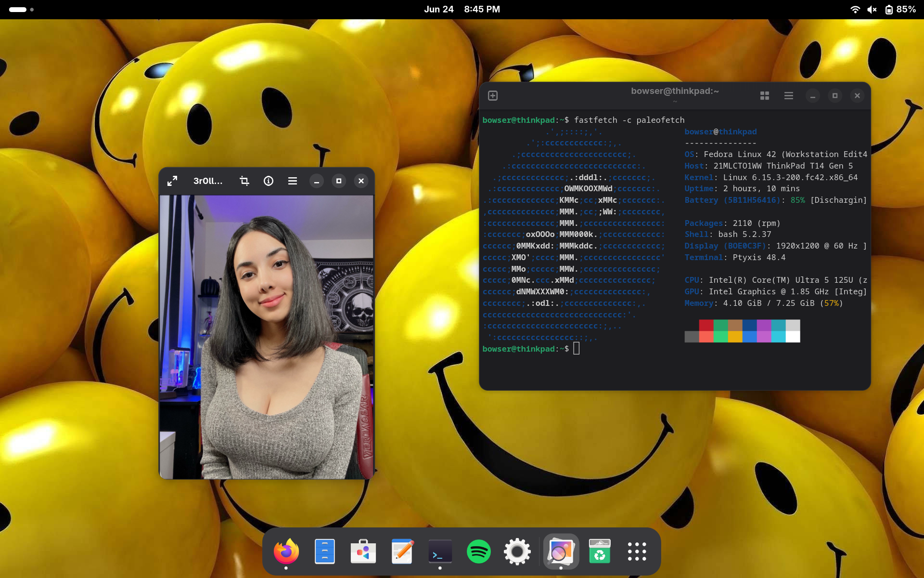Click the Wi-Fi status icon
The width and height of the screenshot is (924, 578).
(855, 10)
